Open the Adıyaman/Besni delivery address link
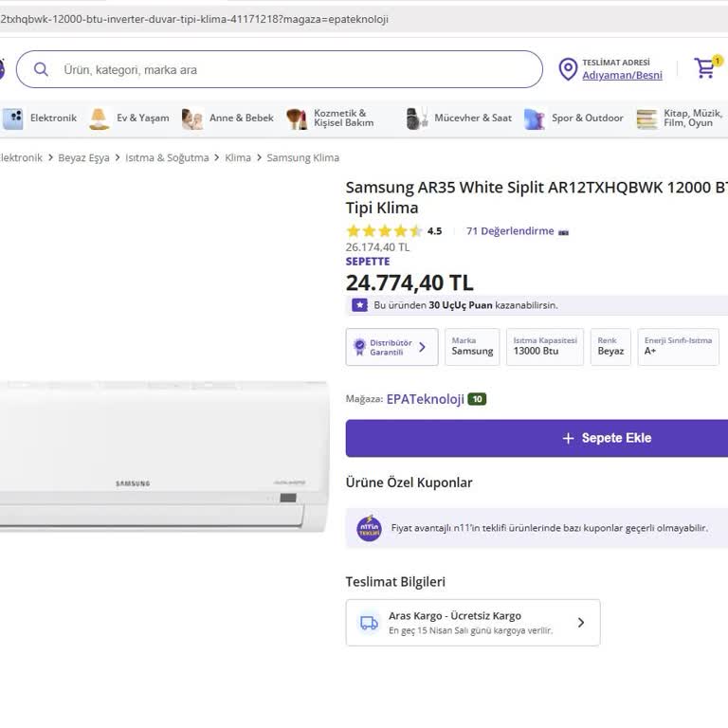Viewport: 728px width, 728px height. [622, 75]
